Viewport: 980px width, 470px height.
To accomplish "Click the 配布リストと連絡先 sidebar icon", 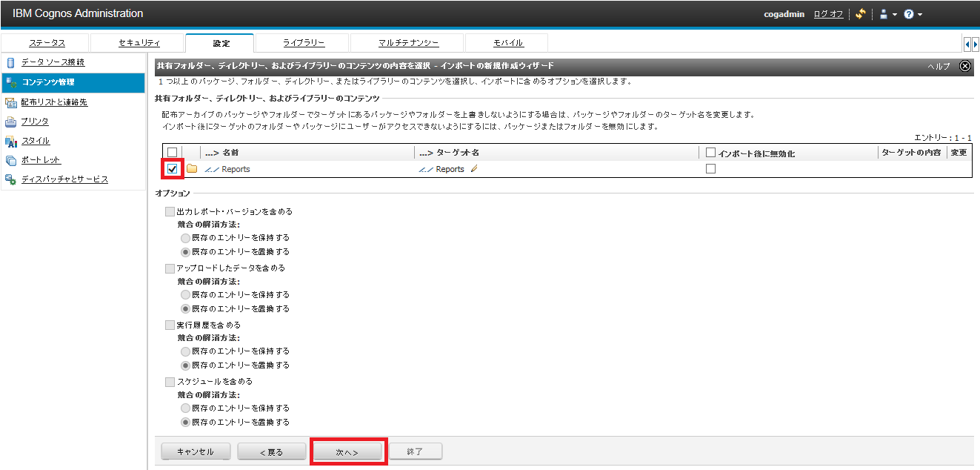I will click(10, 102).
